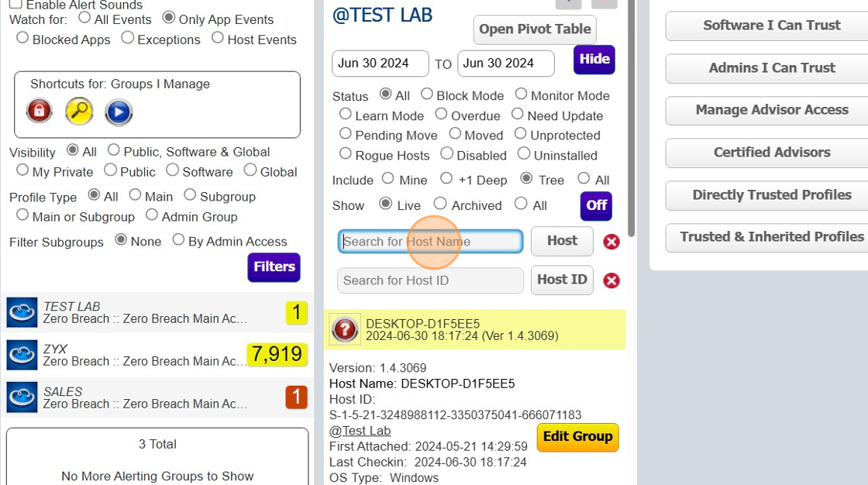Open the start date Jun 30 2024 picker
868x485 pixels.
(380, 64)
